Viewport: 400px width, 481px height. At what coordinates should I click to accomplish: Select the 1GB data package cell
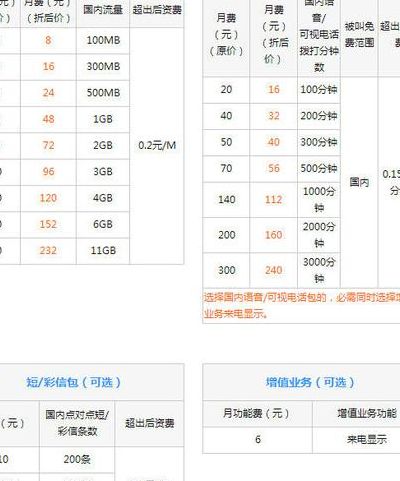(x=103, y=119)
